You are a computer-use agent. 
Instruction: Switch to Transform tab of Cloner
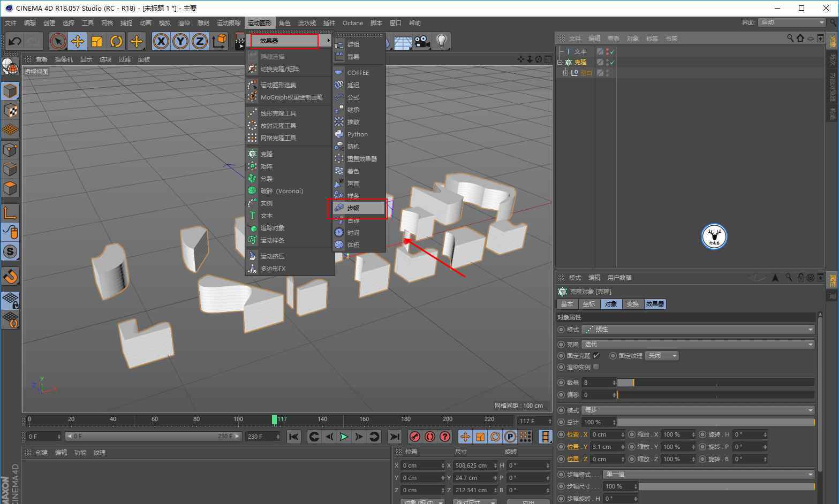click(632, 304)
